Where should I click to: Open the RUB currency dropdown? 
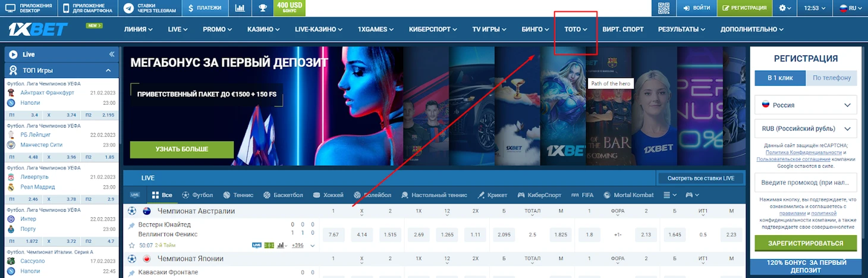pyautogui.click(x=806, y=129)
